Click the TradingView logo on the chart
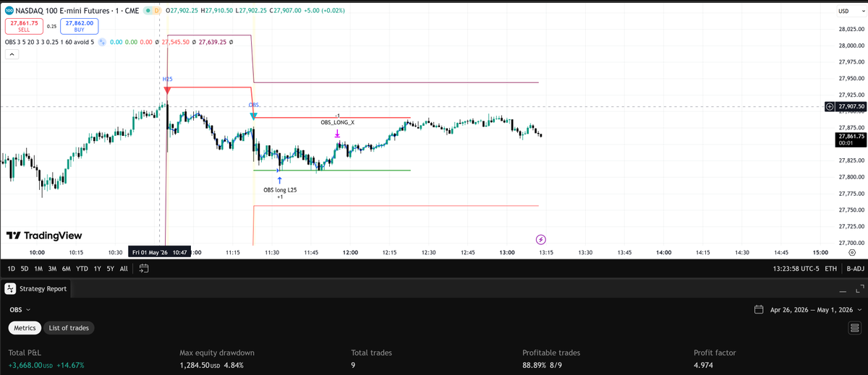 (44, 236)
